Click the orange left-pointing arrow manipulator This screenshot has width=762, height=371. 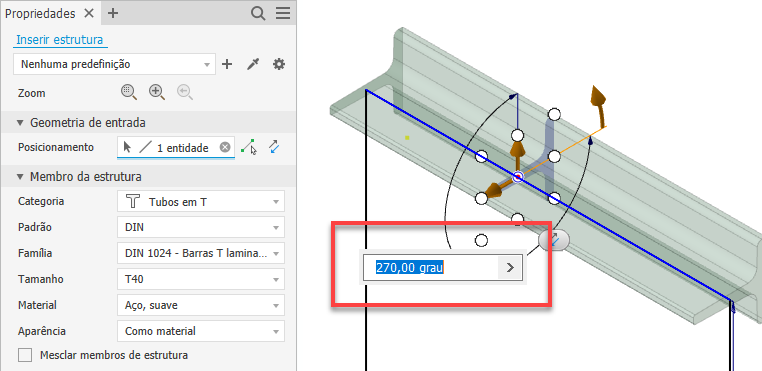[x=497, y=189]
